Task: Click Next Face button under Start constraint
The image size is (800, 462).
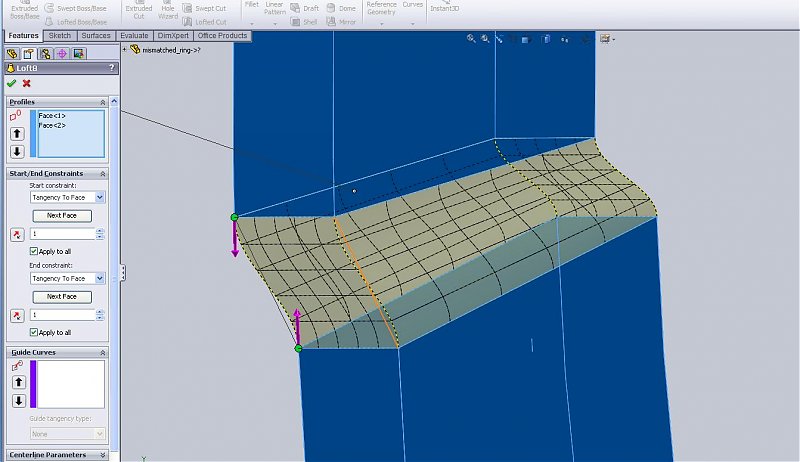Action: click(x=62, y=216)
